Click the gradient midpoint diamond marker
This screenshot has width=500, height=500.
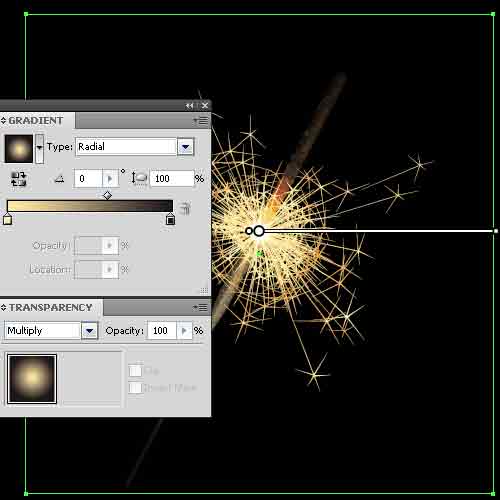(x=107, y=195)
